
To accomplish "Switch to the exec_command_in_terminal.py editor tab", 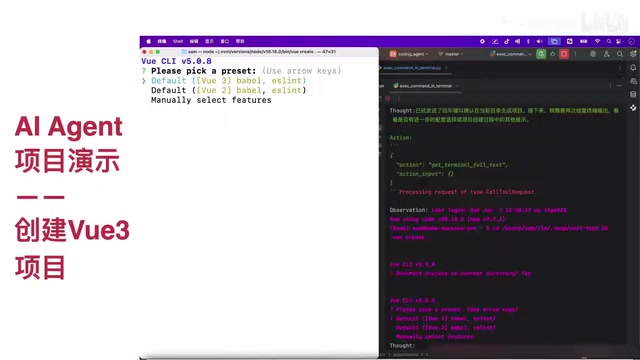I will coord(411,68).
